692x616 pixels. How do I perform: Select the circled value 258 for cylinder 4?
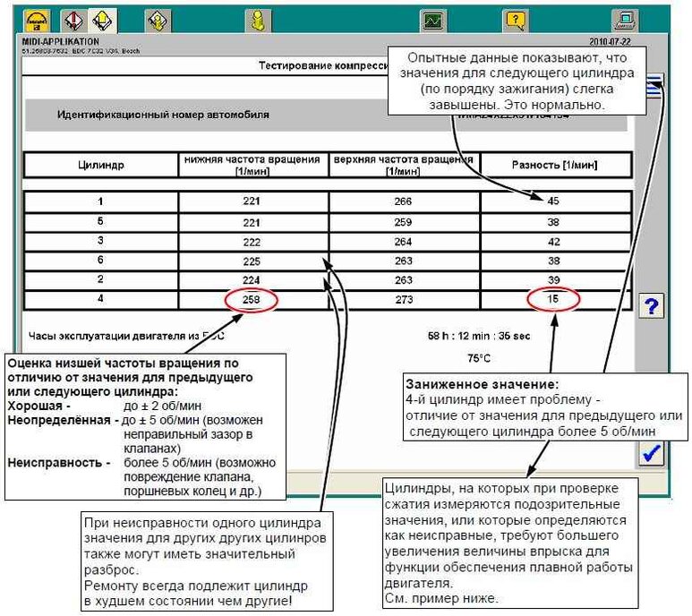tap(252, 300)
